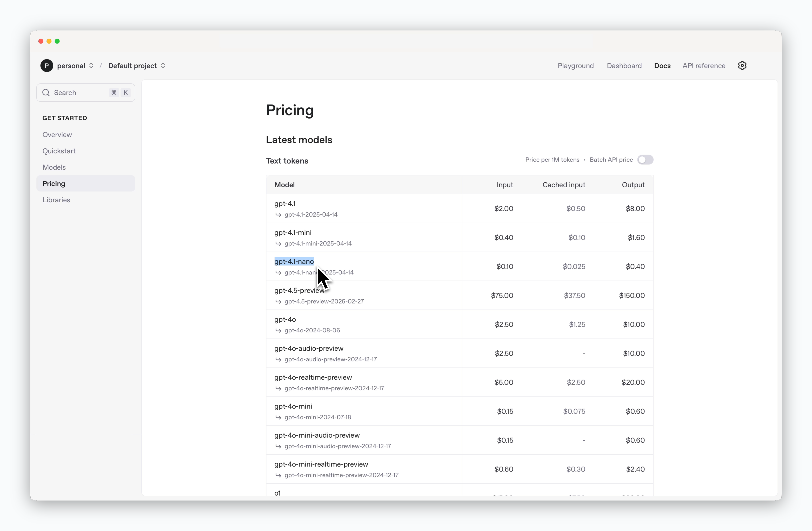Viewport: 812px width, 531px height.
Task: Click the $75.00 input price
Action: 502,296
